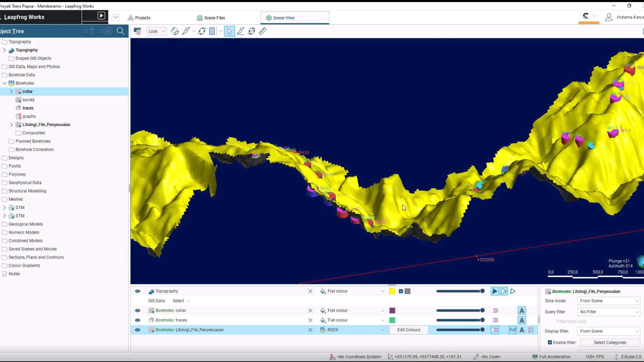
Task: Select the Measure ruler tool
Action: 263,31
